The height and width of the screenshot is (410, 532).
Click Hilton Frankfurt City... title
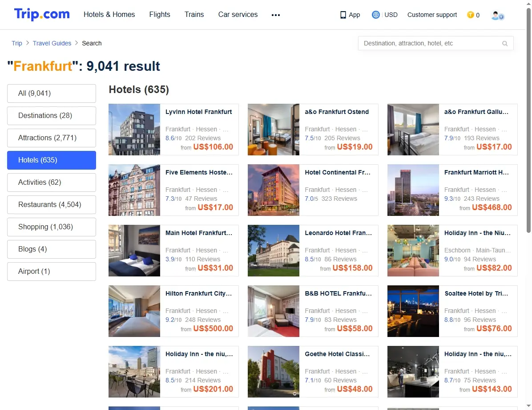(x=198, y=293)
